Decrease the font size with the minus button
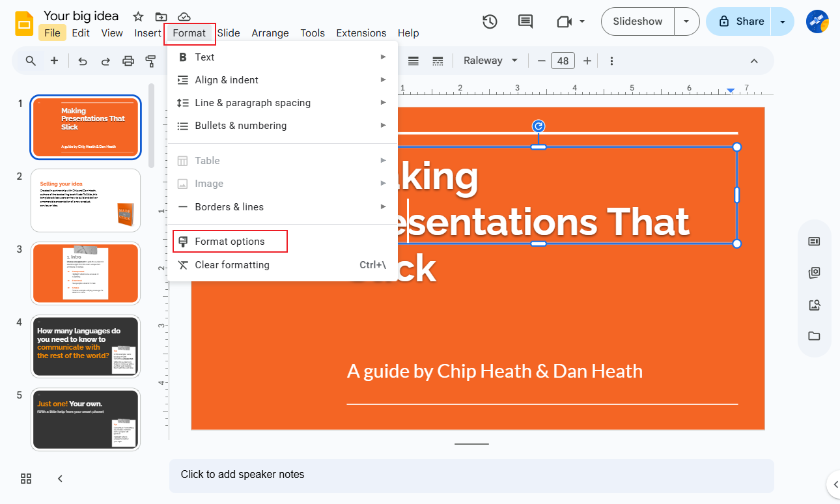The height and width of the screenshot is (504, 840). [540, 60]
